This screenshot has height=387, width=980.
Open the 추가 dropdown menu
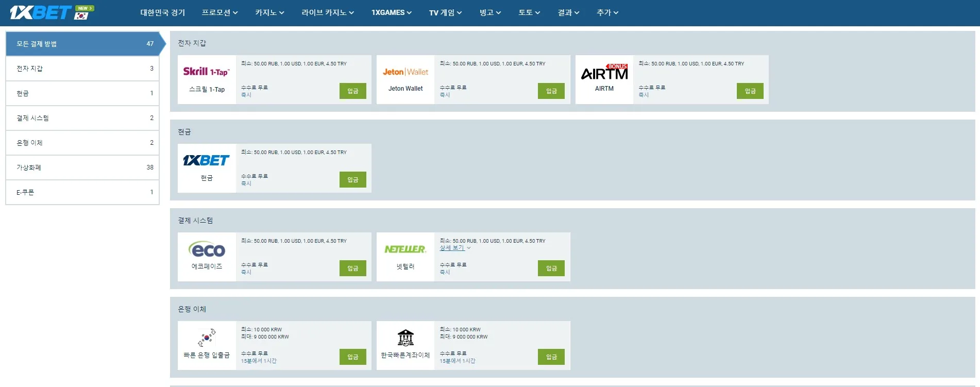click(607, 12)
